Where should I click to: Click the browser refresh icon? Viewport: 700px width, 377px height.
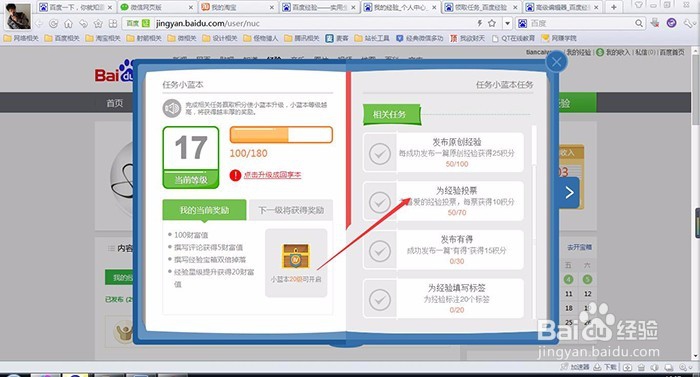[x=54, y=23]
